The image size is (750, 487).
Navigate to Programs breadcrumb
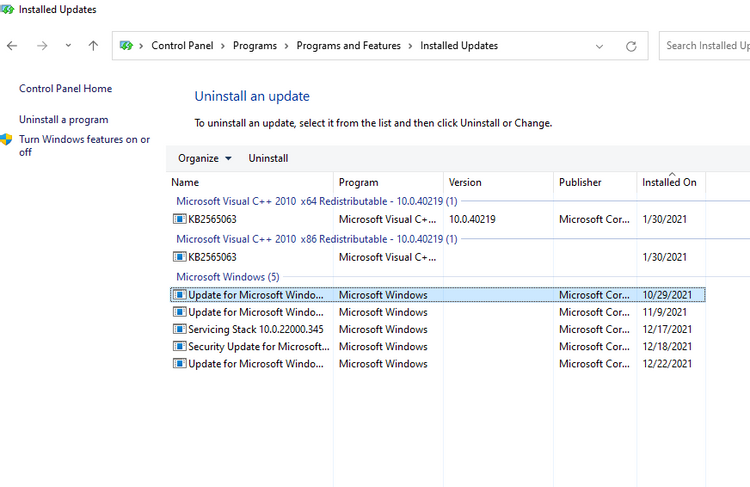[254, 45]
